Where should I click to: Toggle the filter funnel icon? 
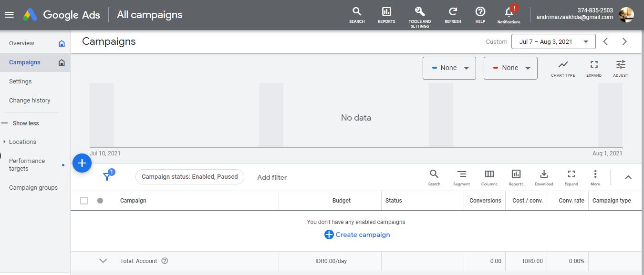click(x=108, y=177)
